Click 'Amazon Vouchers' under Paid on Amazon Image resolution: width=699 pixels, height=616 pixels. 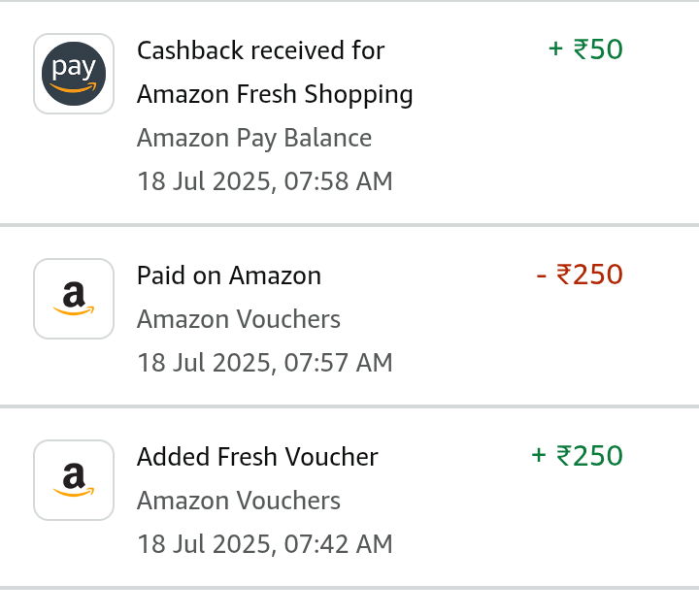(239, 319)
